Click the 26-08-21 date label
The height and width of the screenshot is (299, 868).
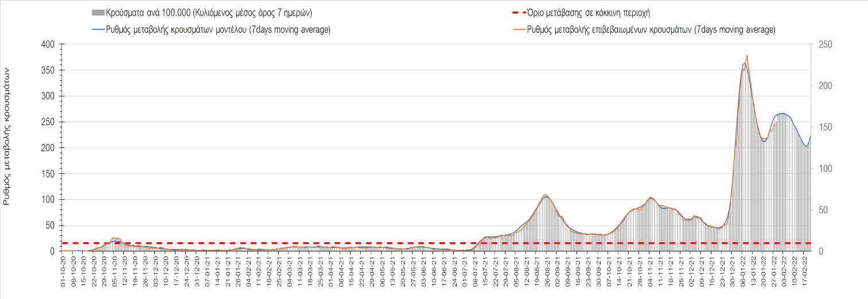point(546,274)
